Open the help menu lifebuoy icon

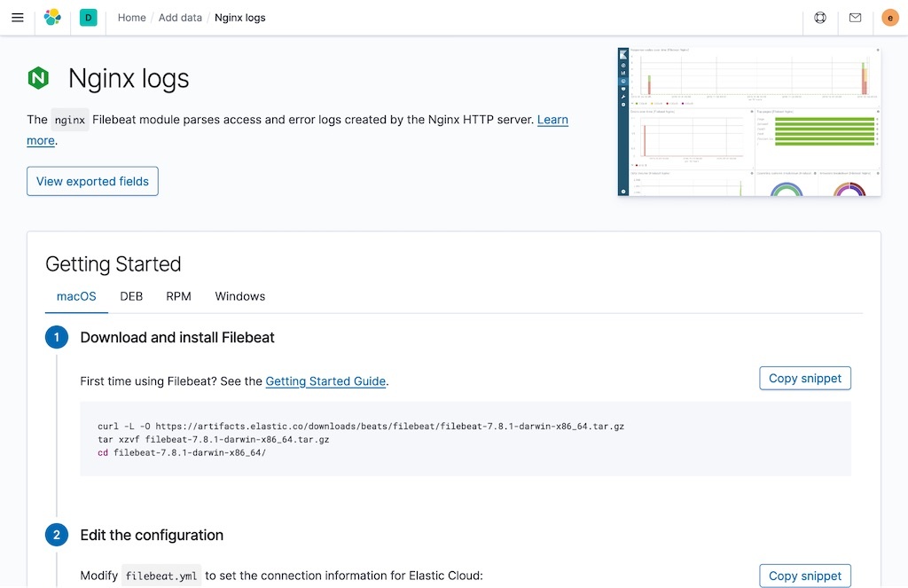(820, 18)
